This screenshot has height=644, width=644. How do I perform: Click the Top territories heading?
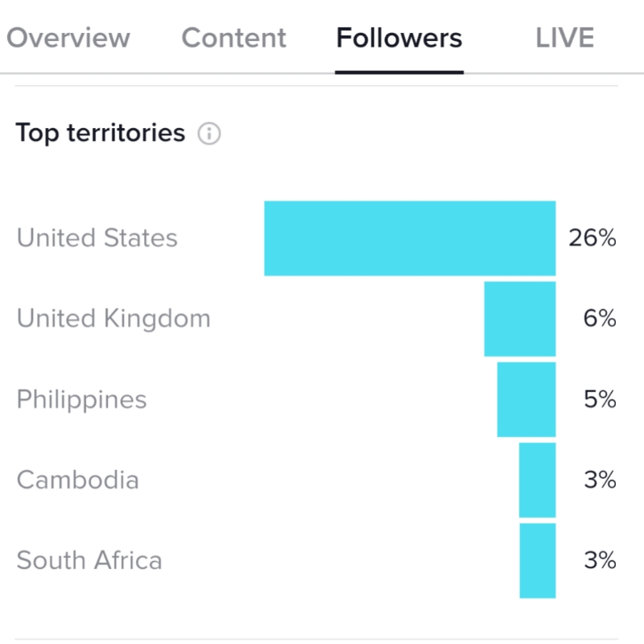100,133
